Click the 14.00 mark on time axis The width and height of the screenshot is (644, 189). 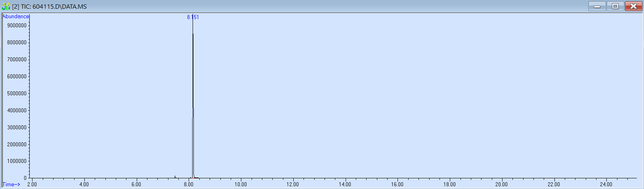tap(345, 184)
